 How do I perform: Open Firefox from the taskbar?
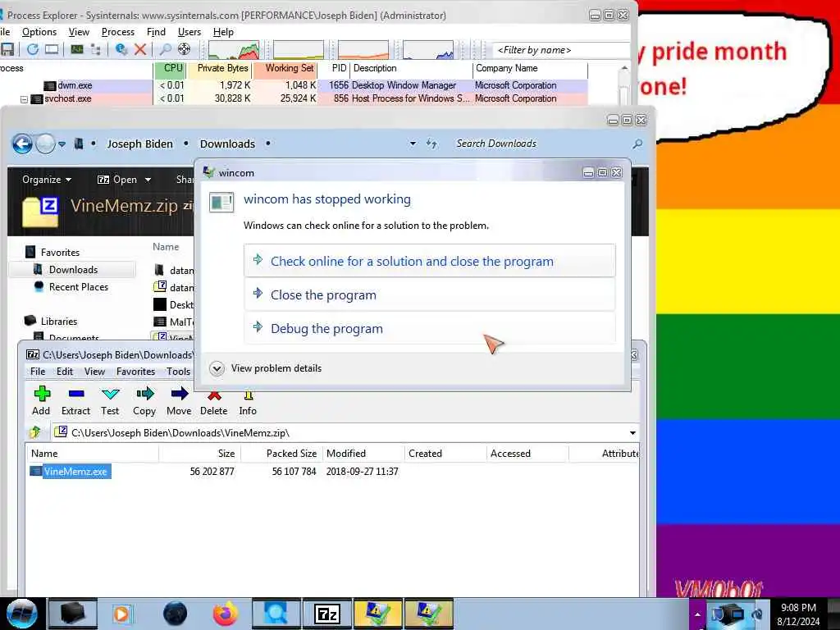point(226,614)
